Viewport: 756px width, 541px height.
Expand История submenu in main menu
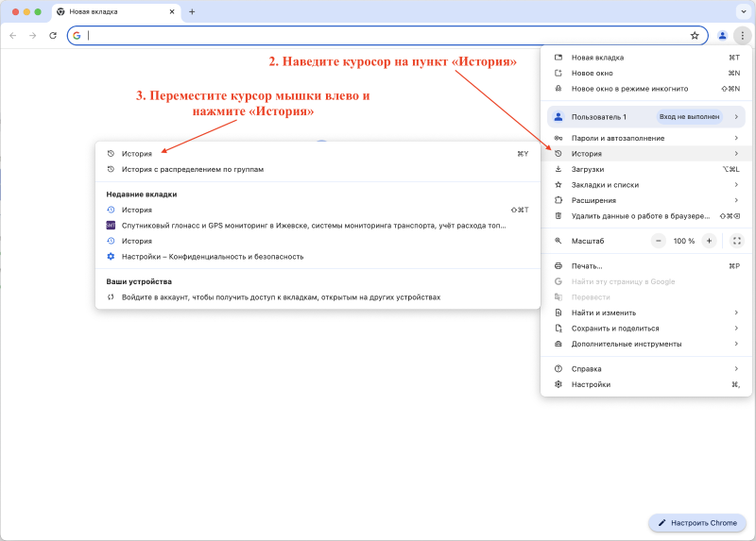(x=646, y=154)
